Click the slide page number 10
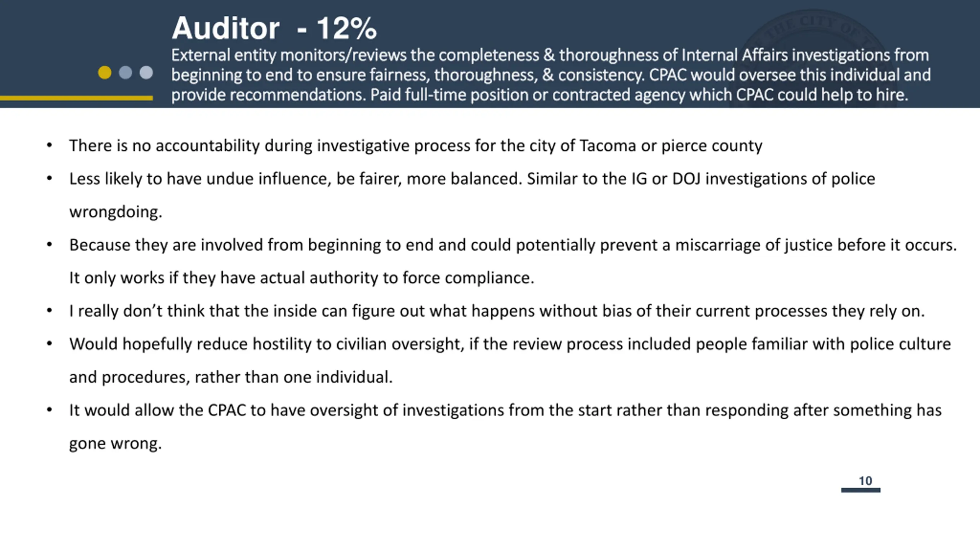 coord(866,481)
